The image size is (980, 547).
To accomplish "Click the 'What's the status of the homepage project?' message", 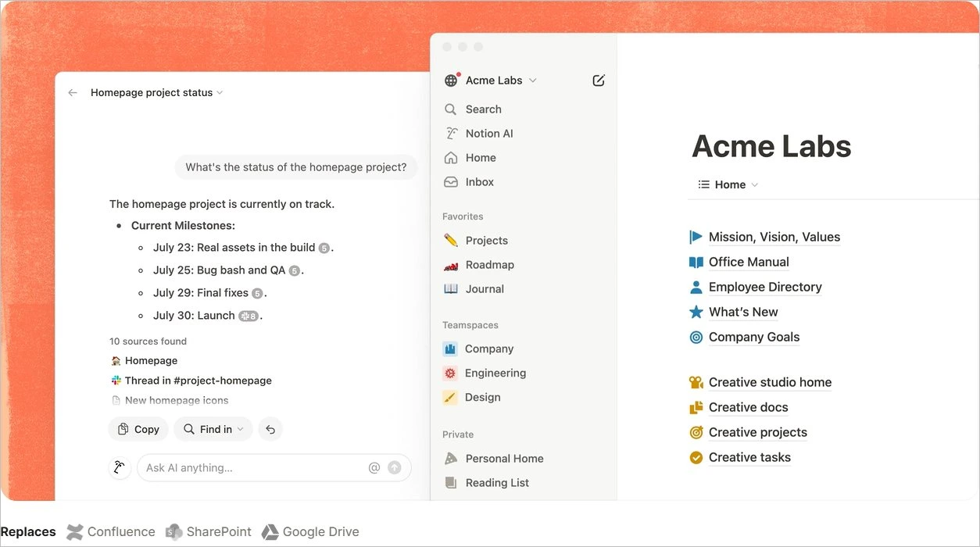I will click(296, 167).
